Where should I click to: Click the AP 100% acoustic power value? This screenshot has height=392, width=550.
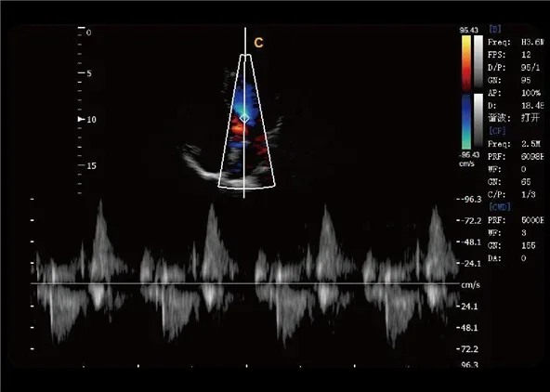pos(530,93)
